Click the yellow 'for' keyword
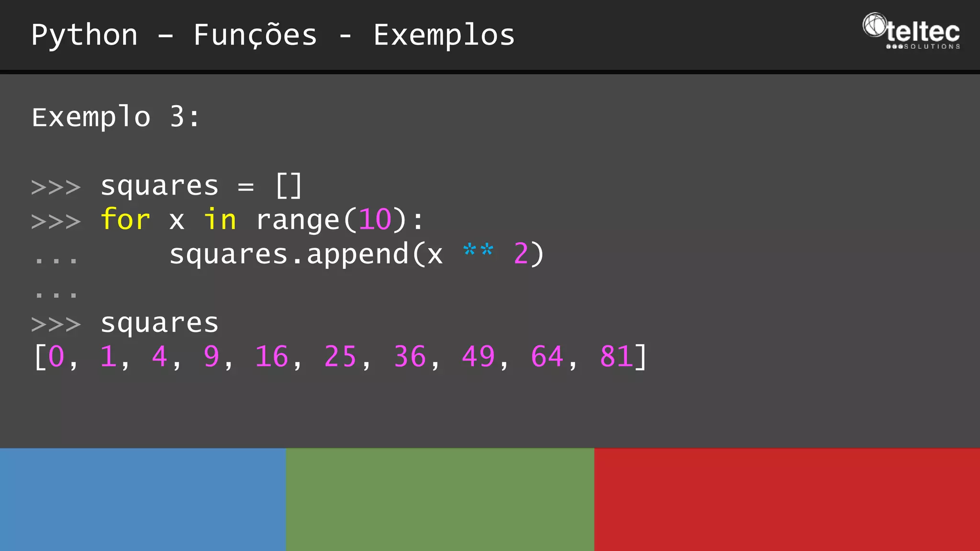This screenshot has width=980, height=551. (125, 219)
